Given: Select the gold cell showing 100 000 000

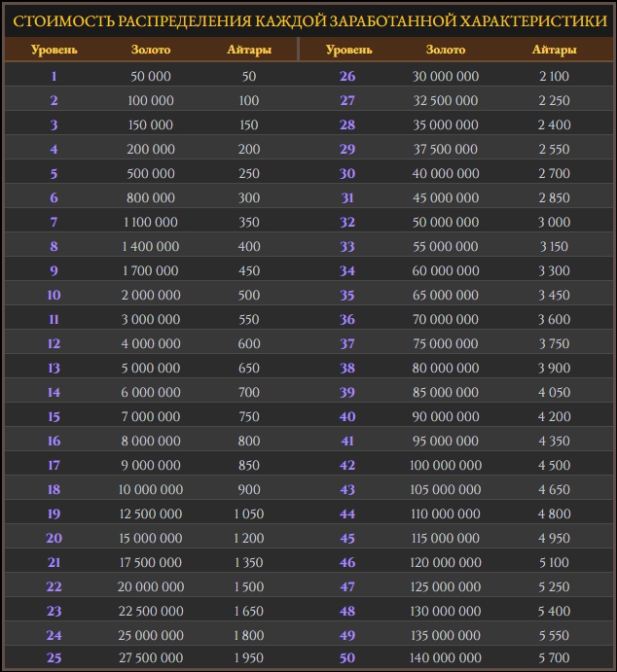Looking at the screenshot, I should tap(446, 466).
